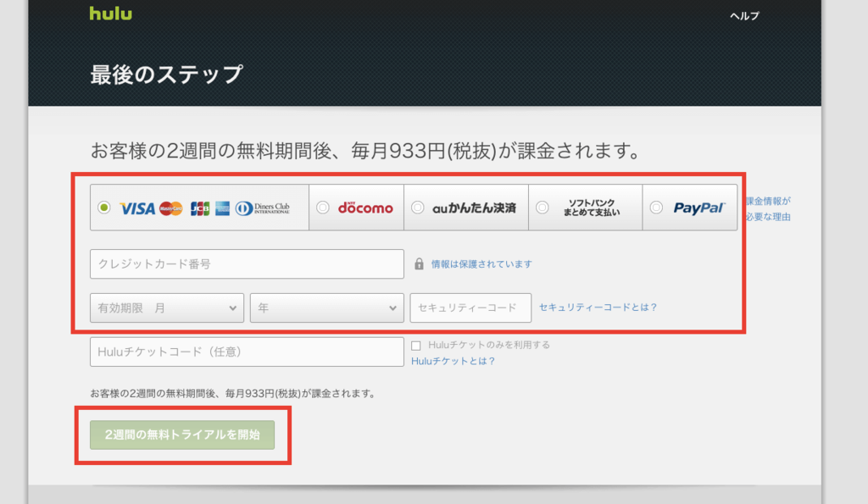The image size is (868, 504).
Task: Click the small 毎月933円 notice above button
Action: (x=233, y=394)
